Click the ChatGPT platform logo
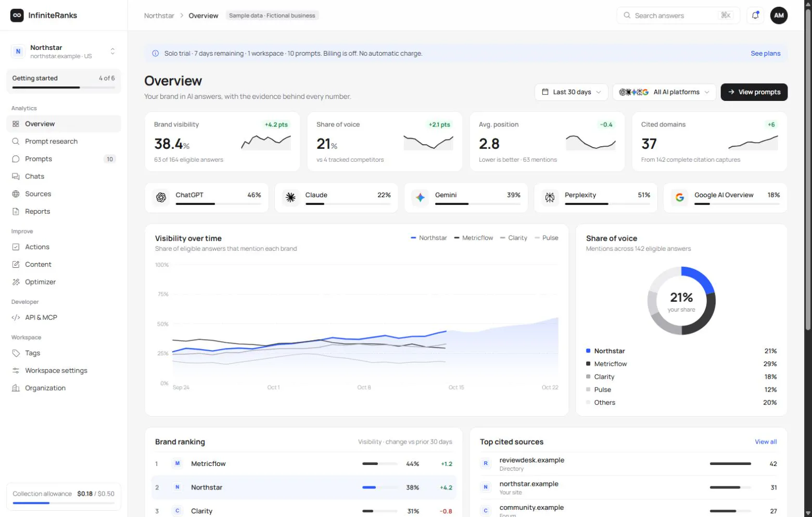Viewport: 812px width, 517px height. (x=161, y=198)
